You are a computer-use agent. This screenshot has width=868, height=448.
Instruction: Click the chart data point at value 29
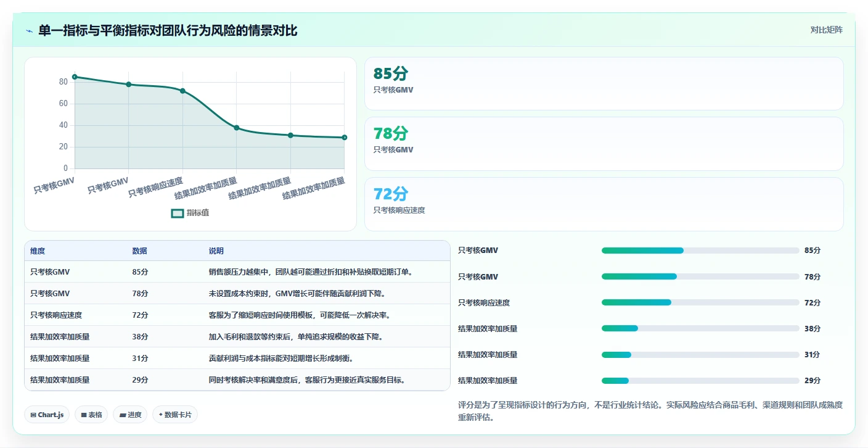(x=345, y=138)
